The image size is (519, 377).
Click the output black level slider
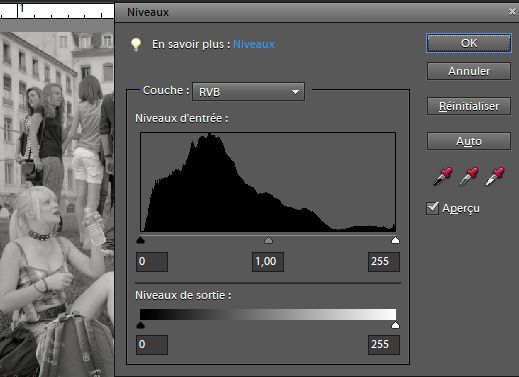coord(141,325)
